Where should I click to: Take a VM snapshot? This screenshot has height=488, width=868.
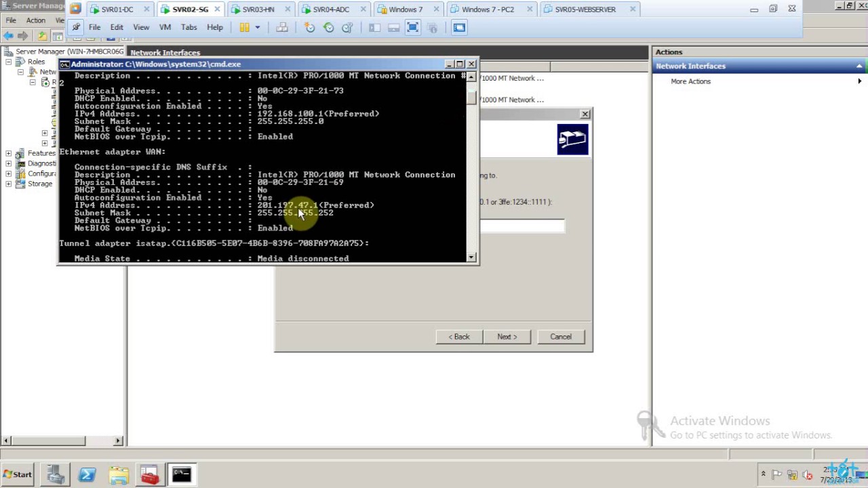click(310, 27)
